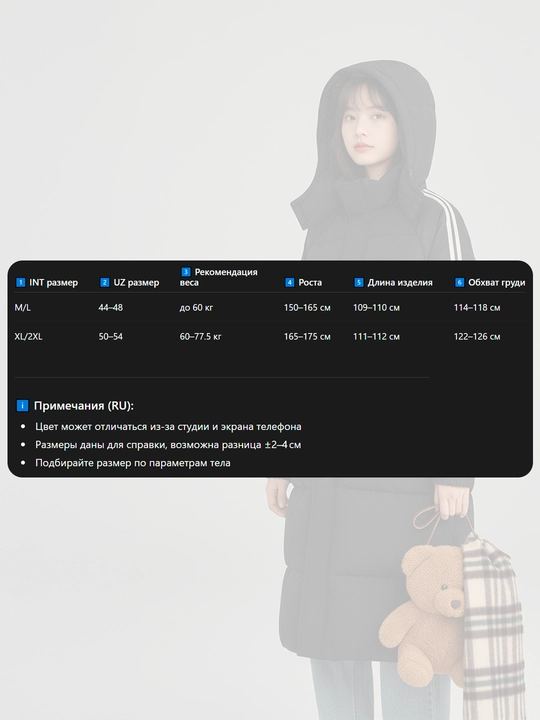Viewport: 540px width, 720px height.
Task: Click the 111–112 см length value
Action: point(377,337)
